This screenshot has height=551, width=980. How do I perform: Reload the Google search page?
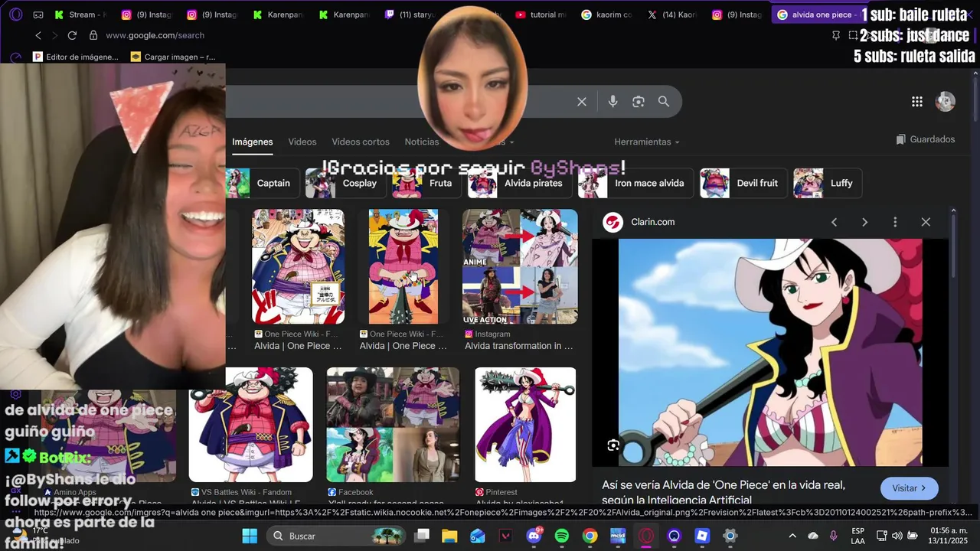72,35
